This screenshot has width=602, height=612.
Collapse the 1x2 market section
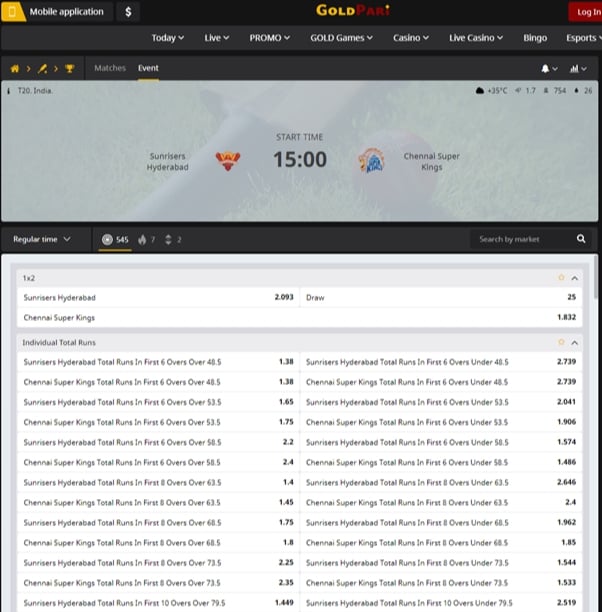[575, 278]
